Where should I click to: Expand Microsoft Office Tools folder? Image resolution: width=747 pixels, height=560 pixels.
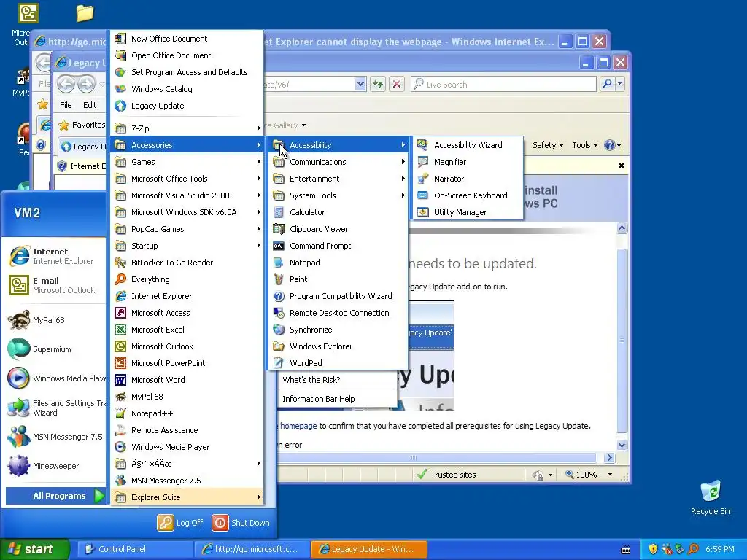pyautogui.click(x=187, y=179)
